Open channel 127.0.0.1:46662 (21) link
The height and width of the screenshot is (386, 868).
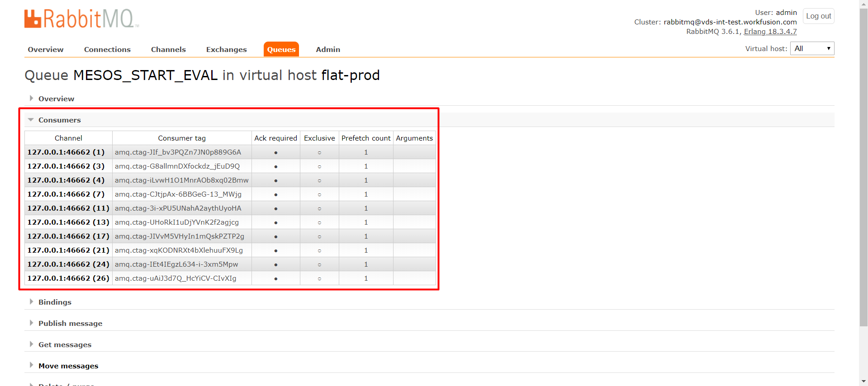(x=68, y=250)
